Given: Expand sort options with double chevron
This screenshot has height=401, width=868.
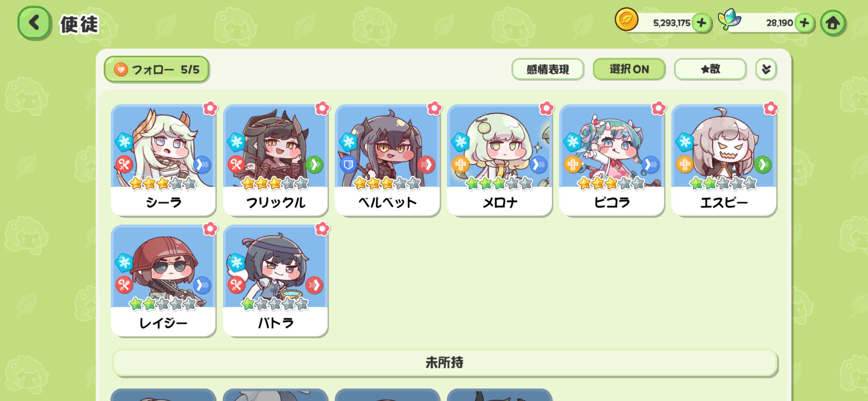Looking at the screenshot, I should click(x=766, y=69).
